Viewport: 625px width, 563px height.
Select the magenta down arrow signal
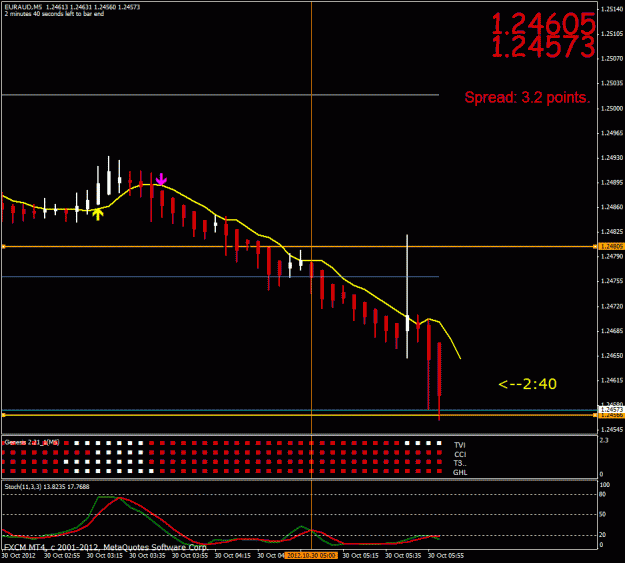coord(161,179)
